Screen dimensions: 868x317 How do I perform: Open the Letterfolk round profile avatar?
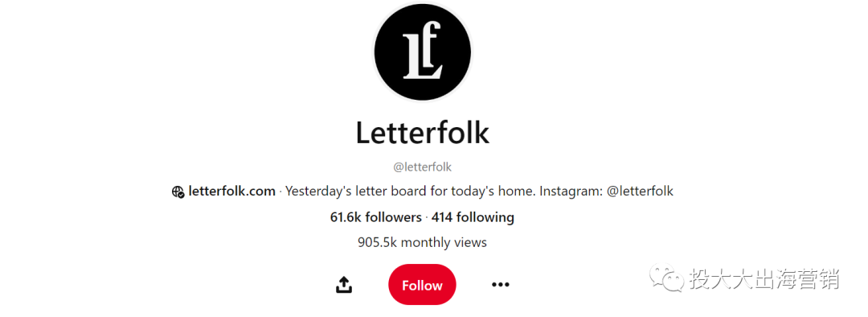tap(423, 52)
